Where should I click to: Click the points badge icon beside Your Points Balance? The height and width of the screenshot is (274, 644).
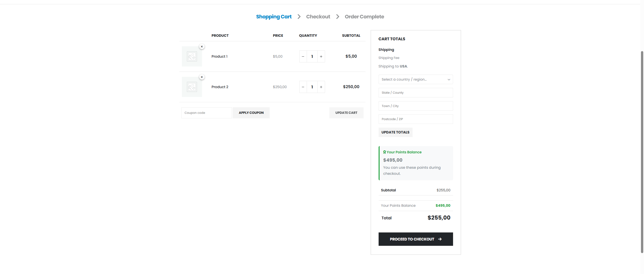pyautogui.click(x=384, y=152)
